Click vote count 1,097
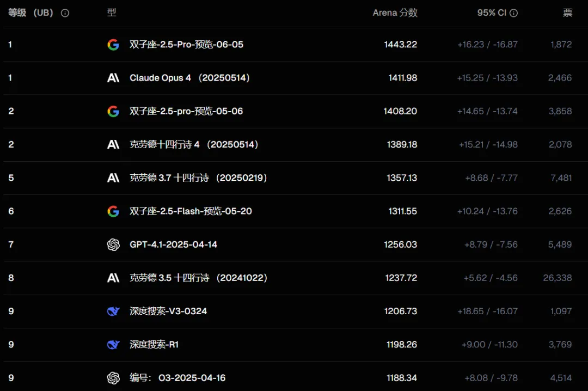Viewport: 588px width, 391px height. 561,311
